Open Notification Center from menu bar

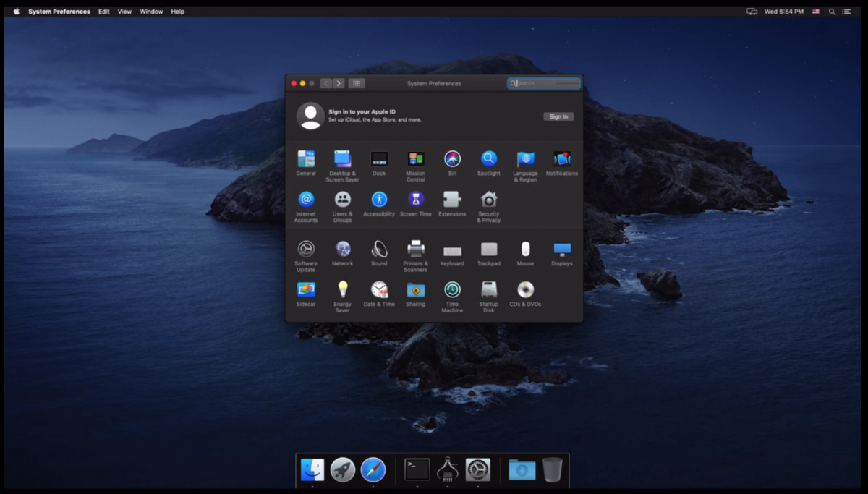click(847, 12)
